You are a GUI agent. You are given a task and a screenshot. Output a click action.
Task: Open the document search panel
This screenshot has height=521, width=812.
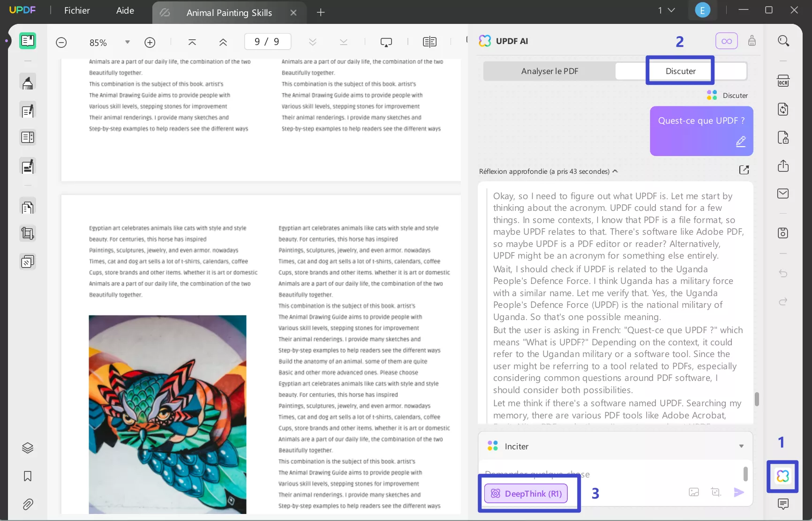[x=784, y=41]
